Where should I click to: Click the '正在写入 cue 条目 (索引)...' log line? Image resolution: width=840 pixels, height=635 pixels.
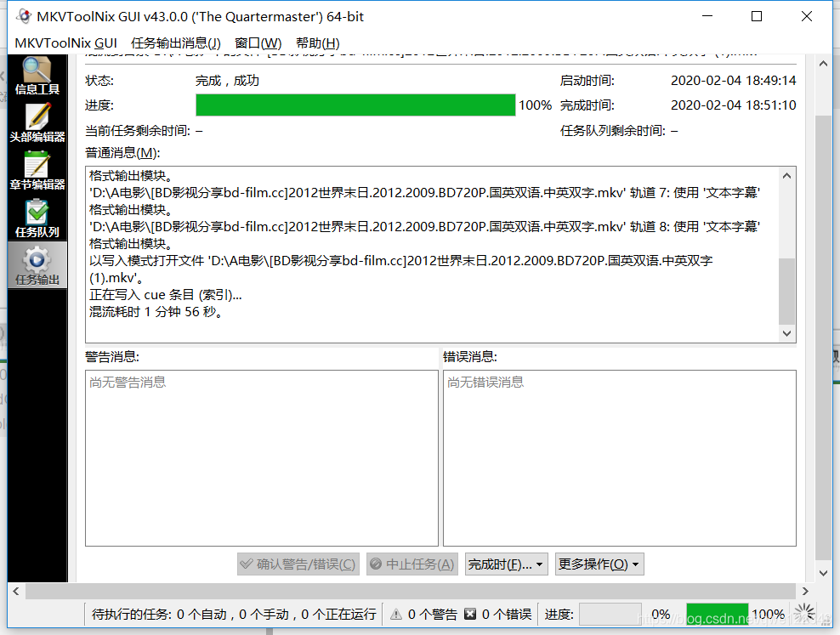tap(166, 294)
